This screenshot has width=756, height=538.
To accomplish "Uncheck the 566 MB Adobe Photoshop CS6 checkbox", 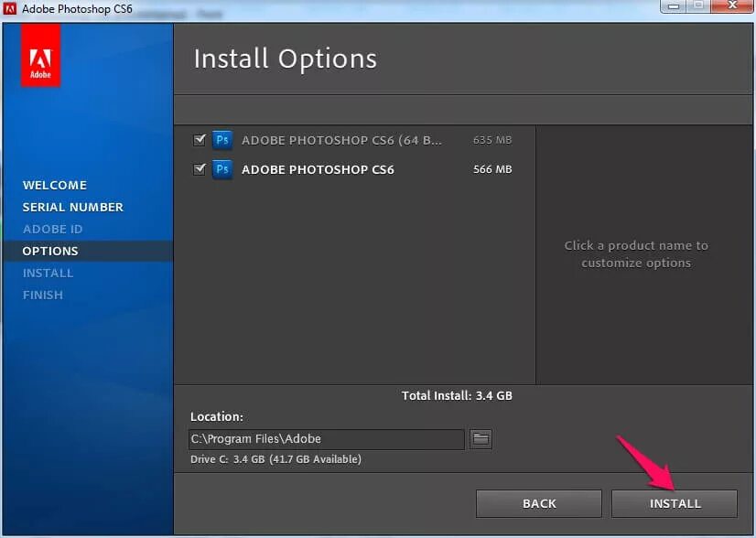I will coord(200,169).
